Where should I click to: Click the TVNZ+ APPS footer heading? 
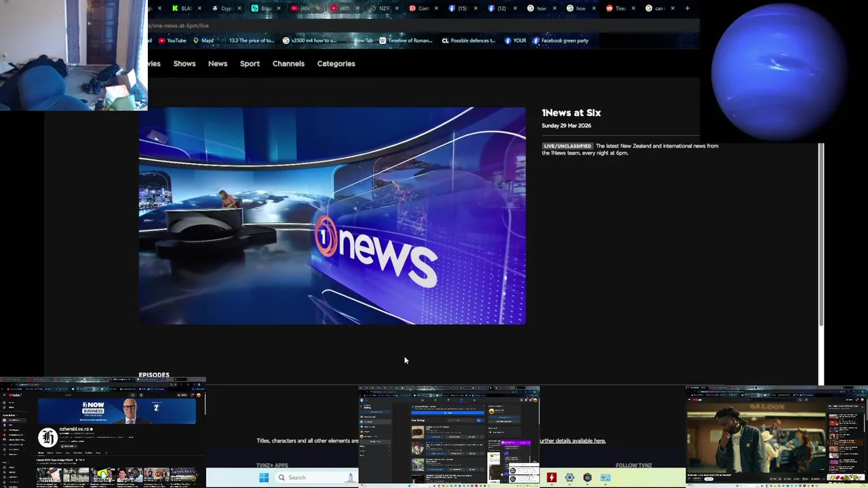click(272, 466)
